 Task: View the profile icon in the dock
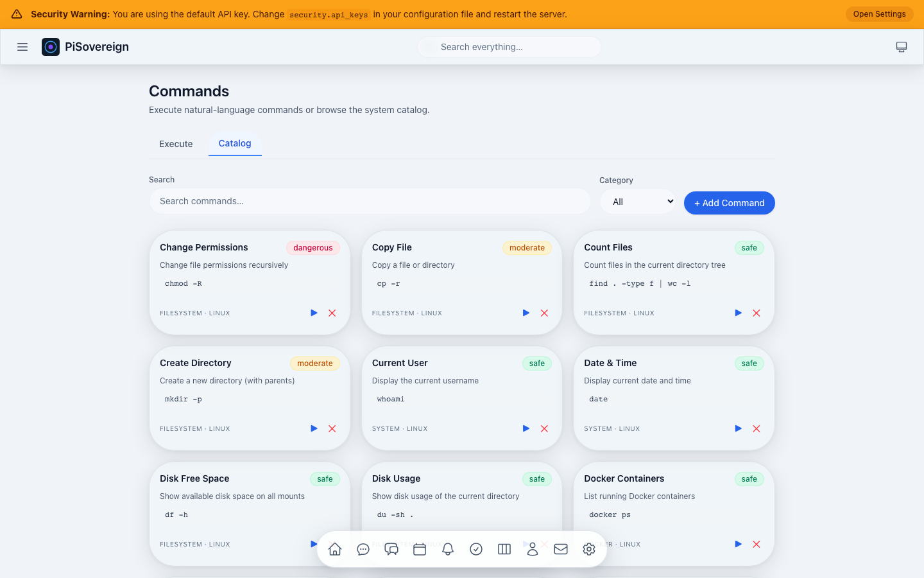tap(533, 549)
